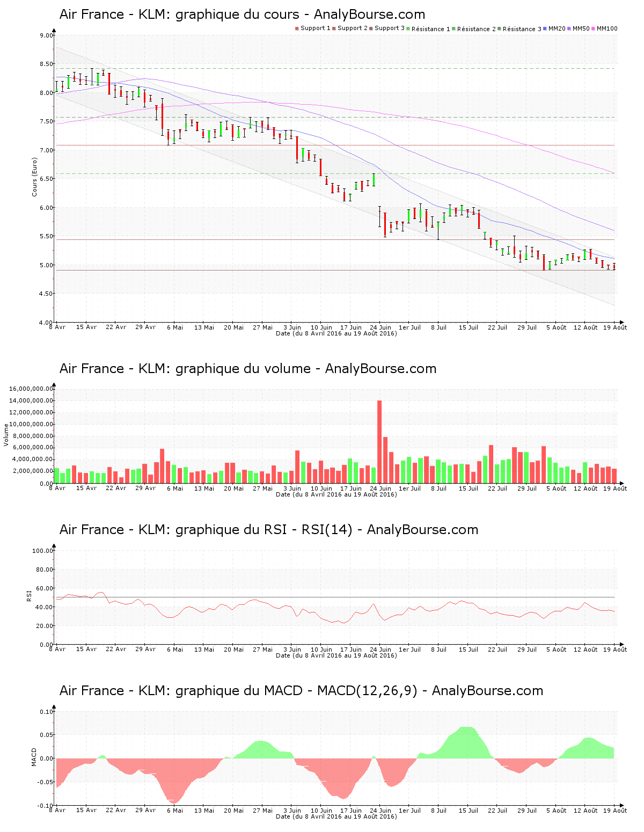Click the 'graphique du MACD - MACD(12,26,9)' title

(x=301, y=691)
